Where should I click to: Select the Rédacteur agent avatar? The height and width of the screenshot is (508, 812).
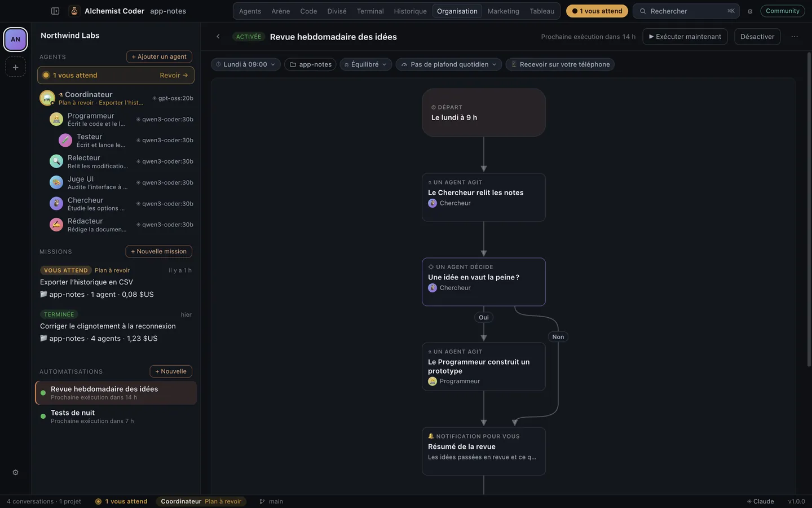click(x=56, y=225)
